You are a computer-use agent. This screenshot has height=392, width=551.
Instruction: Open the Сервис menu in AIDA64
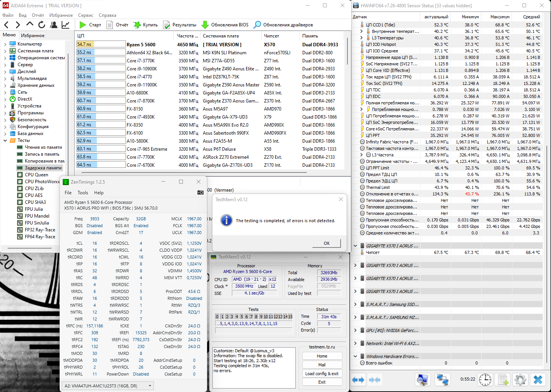tap(86, 15)
